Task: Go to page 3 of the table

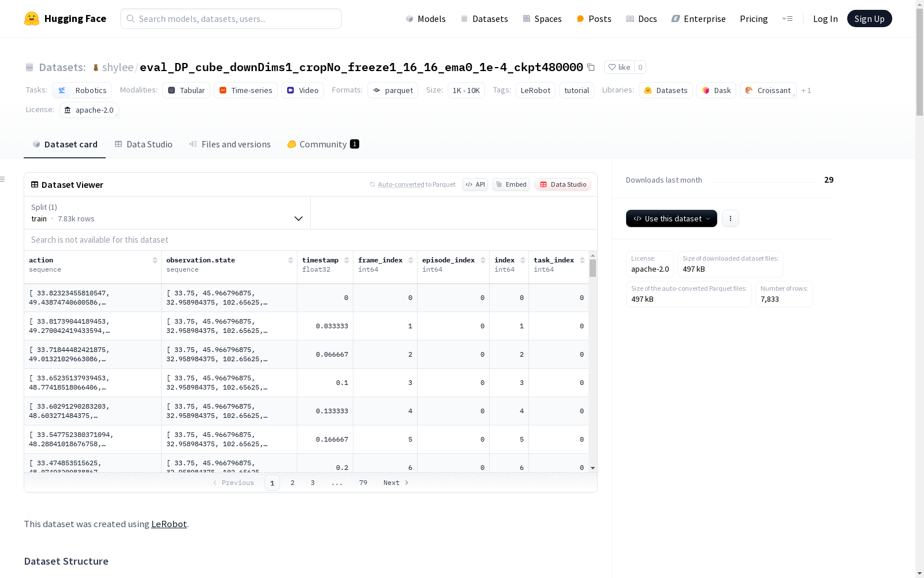Action: [x=313, y=483]
